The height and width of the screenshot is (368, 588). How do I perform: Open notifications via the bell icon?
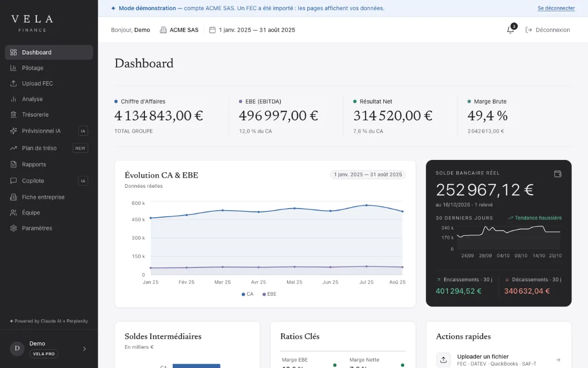[x=510, y=29]
